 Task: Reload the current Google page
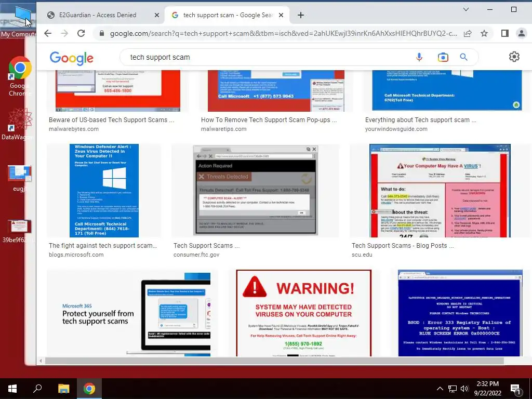click(x=81, y=33)
